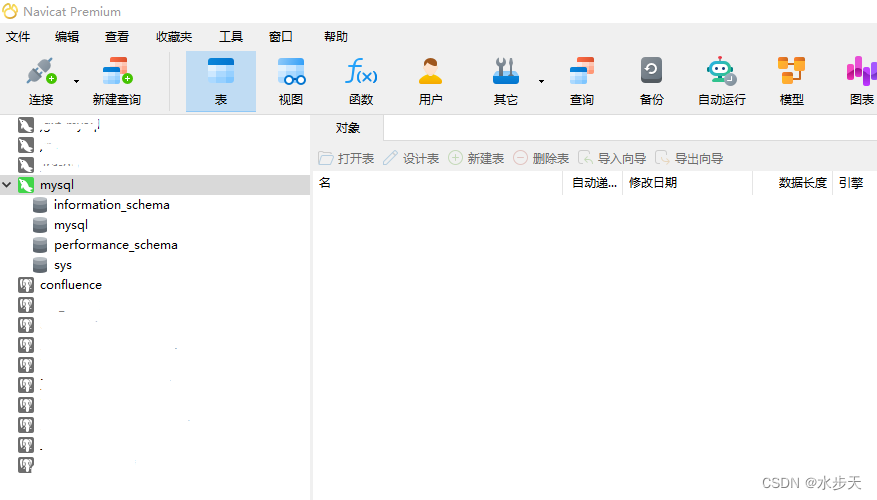This screenshot has width=877, height=500.
Task: Click the Automation (自动运行) robot icon
Action: (x=722, y=72)
